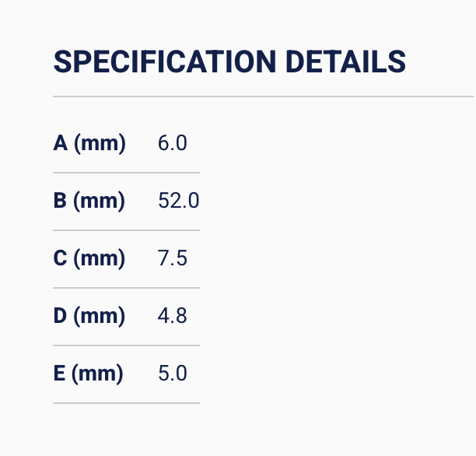Click the divider line below the heading

click(264, 96)
